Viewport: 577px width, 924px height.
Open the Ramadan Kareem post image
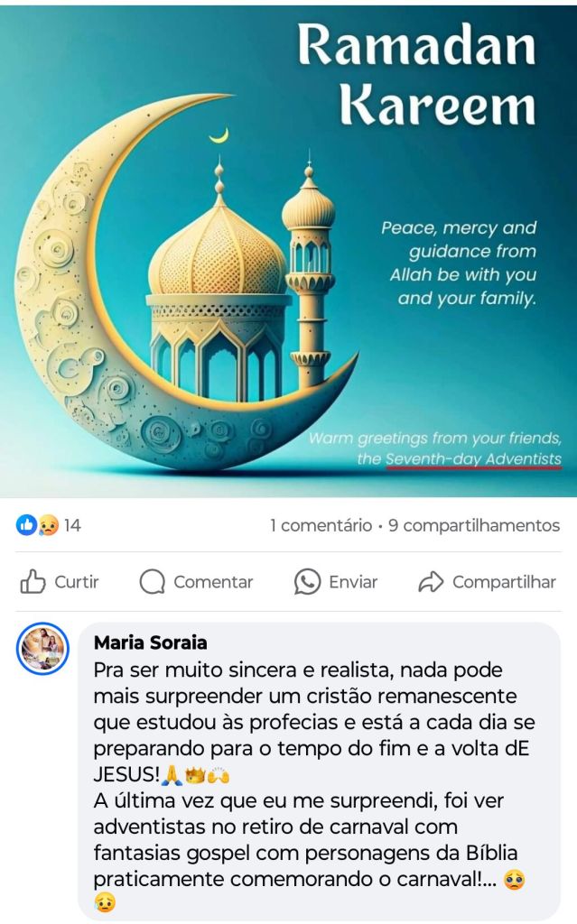coord(289,252)
